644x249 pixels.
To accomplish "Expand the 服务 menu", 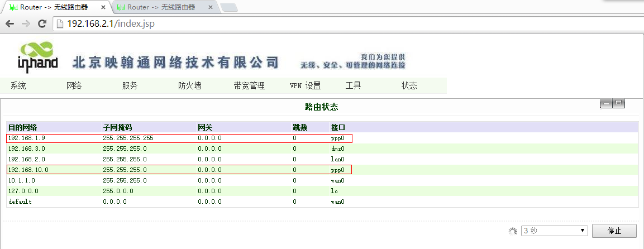I will point(130,86).
